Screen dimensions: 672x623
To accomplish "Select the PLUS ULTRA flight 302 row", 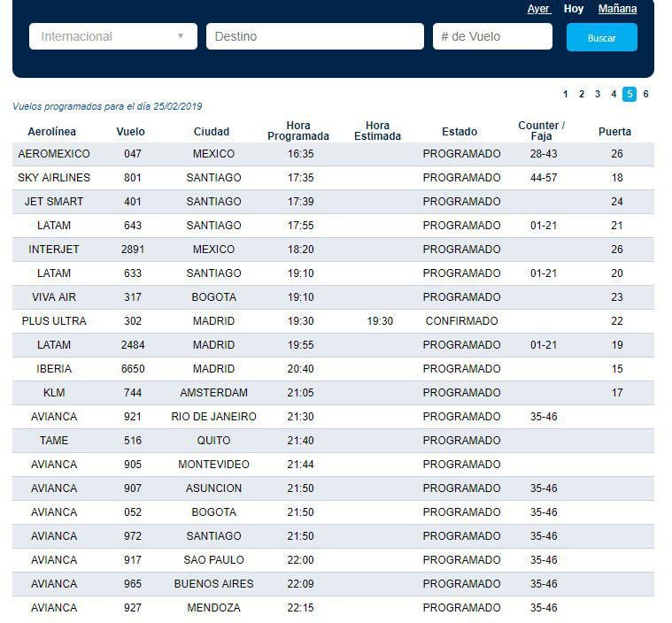I will point(333,321).
